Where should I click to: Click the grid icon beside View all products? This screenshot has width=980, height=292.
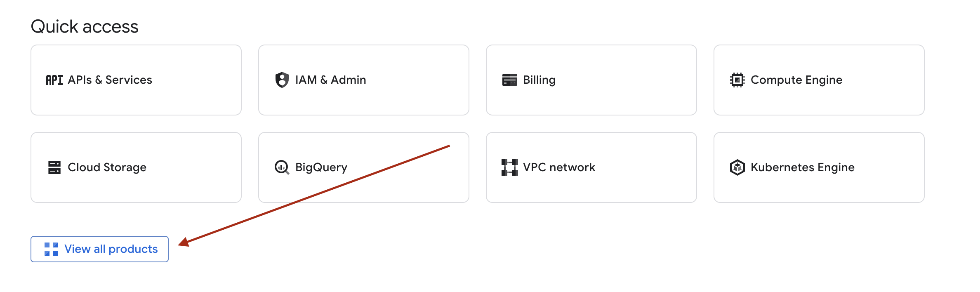coord(51,249)
